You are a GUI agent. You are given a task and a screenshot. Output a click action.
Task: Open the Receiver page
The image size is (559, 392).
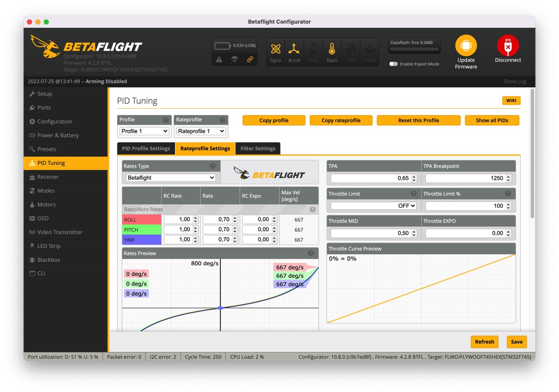pyautogui.click(x=66, y=177)
